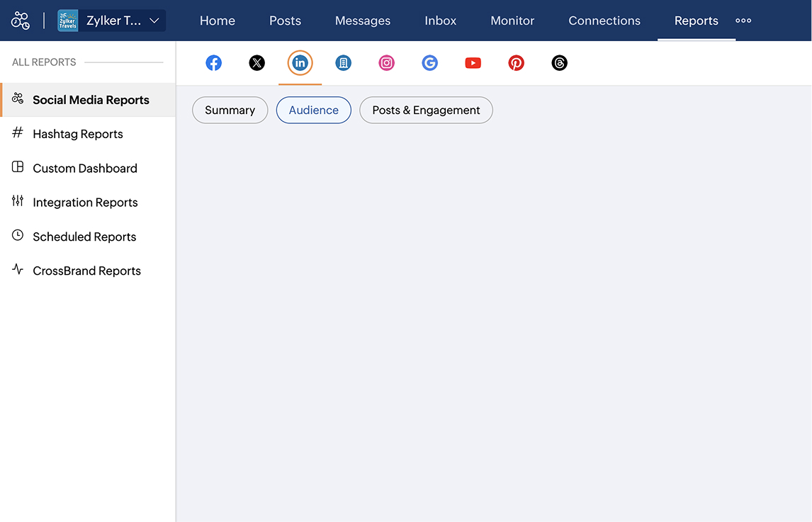Open CrossBrand Reports in sidebar
The height and width of the screenshot is (522, 812).
(88, 271)
